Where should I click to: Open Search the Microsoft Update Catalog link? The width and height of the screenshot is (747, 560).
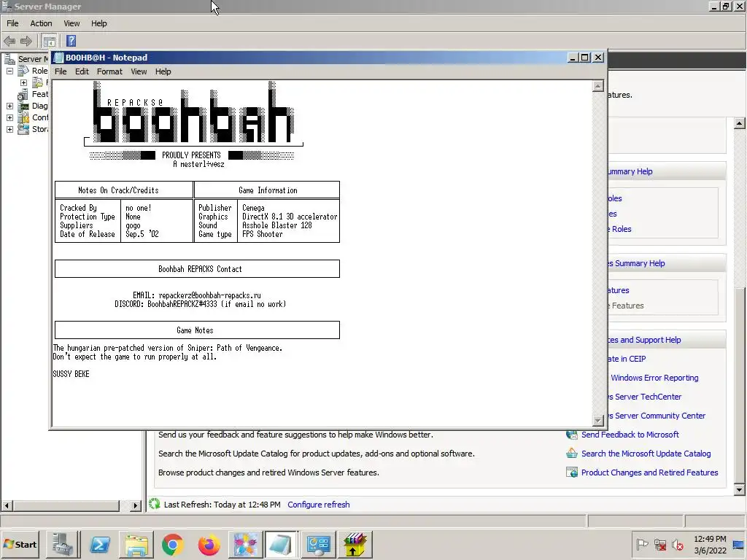point(646,454)
